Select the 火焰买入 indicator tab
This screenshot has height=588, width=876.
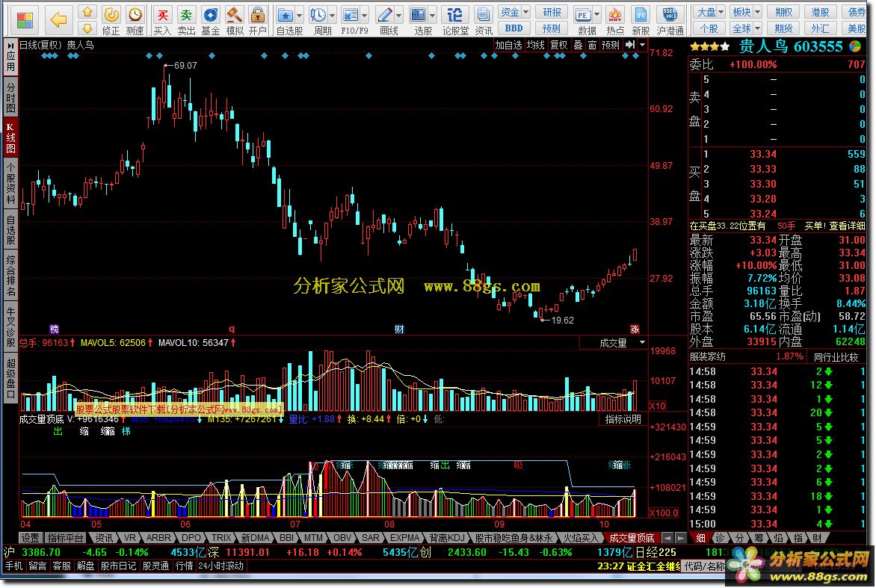(580, 538)
